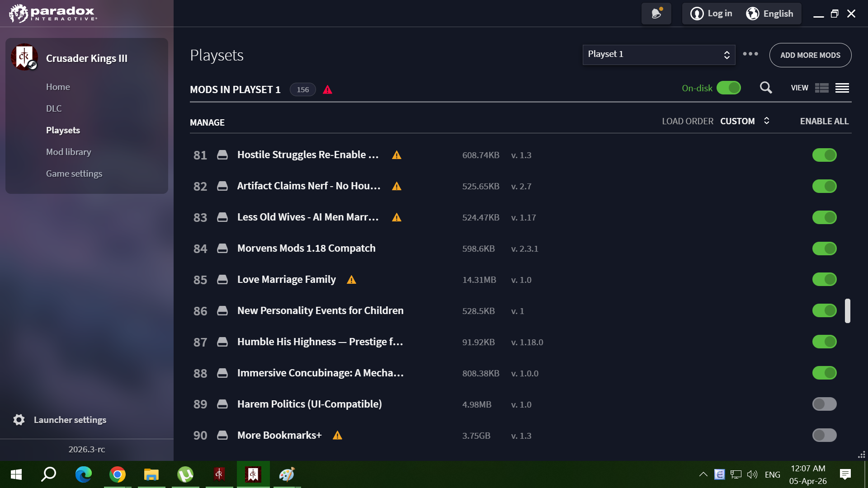868x488 pixels.
Task: Open the Windows Start menu
Action: (x=16, y=474)
